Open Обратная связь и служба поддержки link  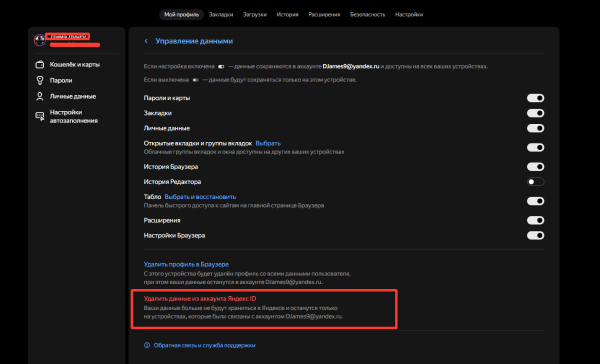[204, 345]
